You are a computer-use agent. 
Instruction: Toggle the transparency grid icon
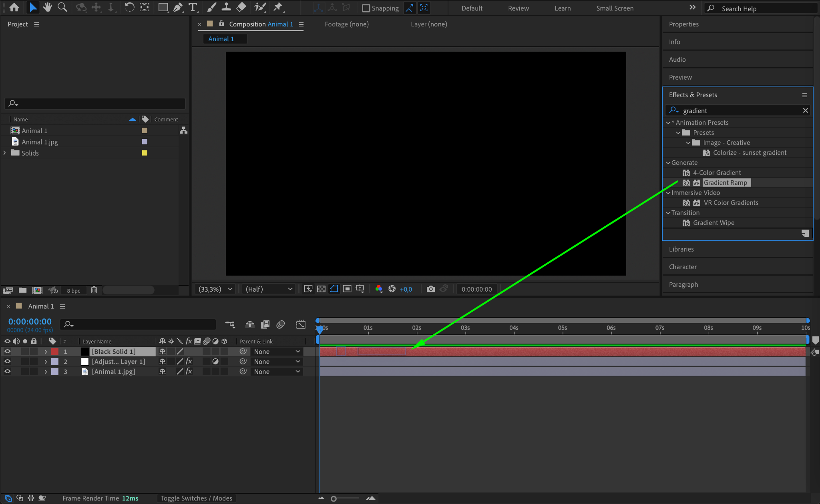(x=321, y=289)
